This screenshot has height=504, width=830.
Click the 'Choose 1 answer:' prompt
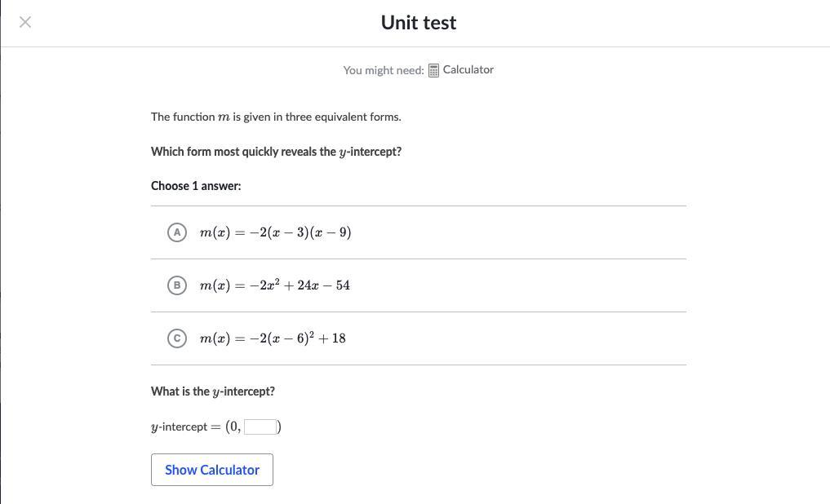click(196, 186)
